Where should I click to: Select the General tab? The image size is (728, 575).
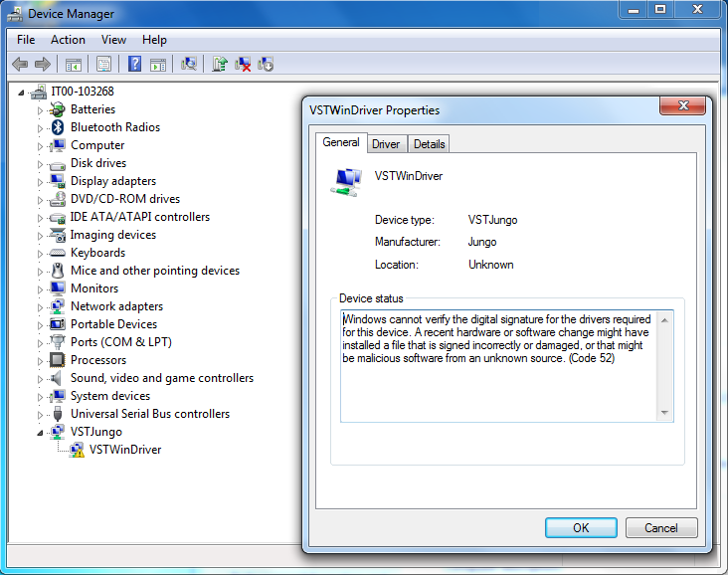click(x=341, y=142)
